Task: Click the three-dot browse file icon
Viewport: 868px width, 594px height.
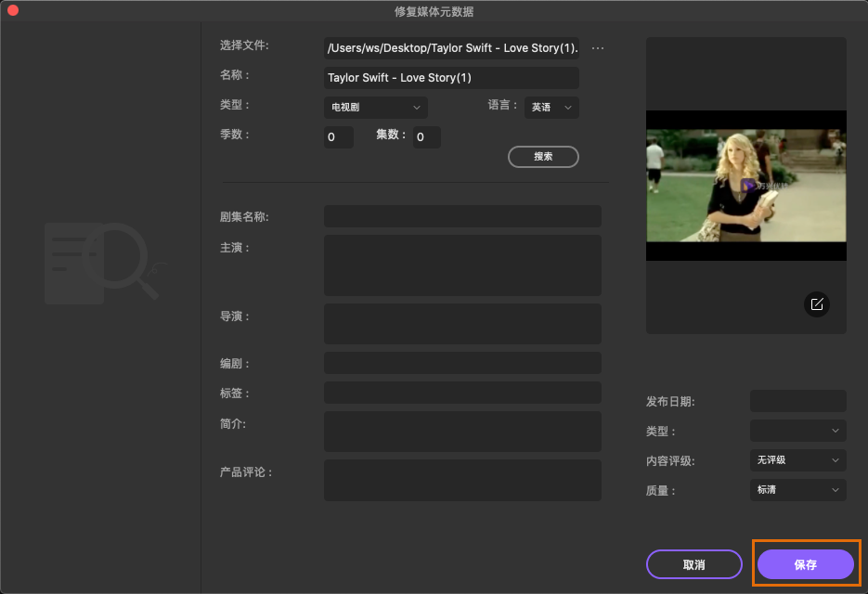Action: 598,48
